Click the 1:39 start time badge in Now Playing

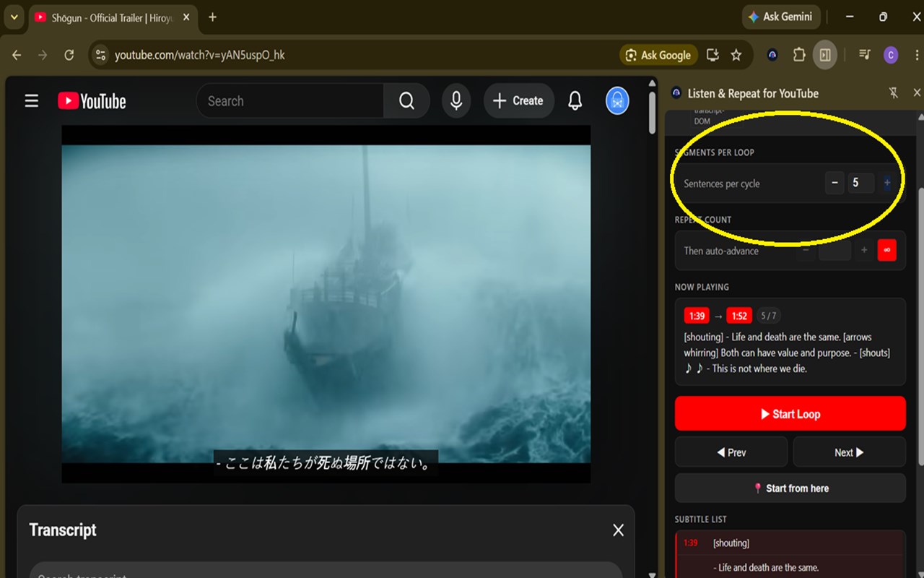697,316
